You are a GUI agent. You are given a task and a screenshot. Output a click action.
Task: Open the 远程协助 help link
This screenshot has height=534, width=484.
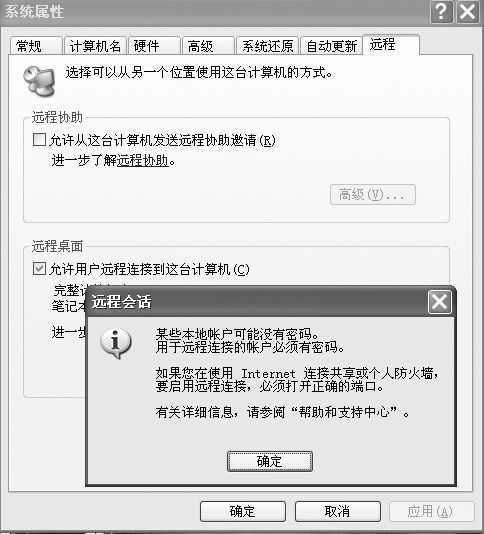tap(143, 160)
